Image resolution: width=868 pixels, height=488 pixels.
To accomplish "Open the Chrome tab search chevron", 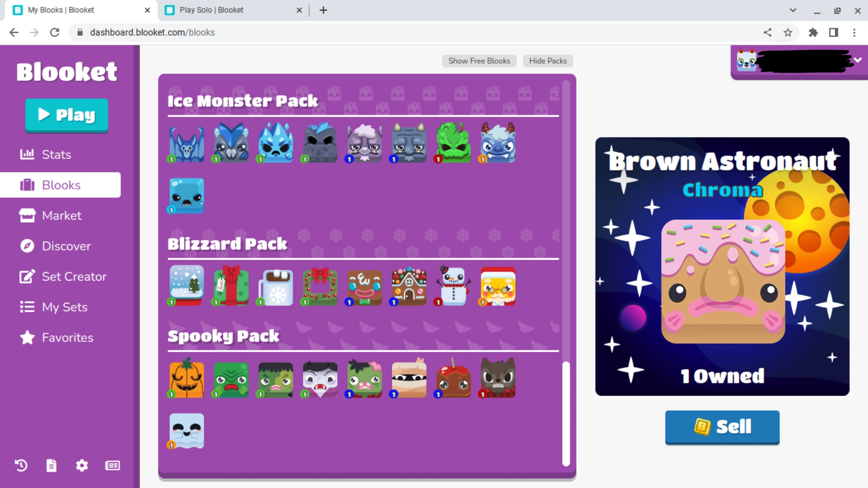I will point(792,10).
